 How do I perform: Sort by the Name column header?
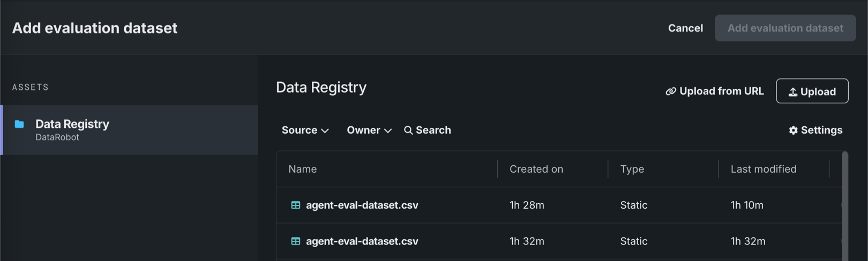pyautogui.click(x=303, y=169)
